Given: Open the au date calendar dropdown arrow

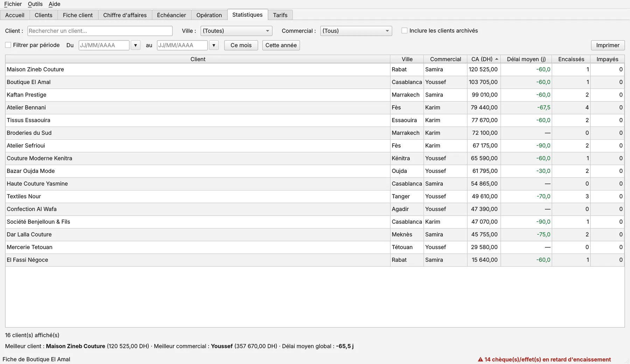Looking at the screenshot, I should 214,45.
